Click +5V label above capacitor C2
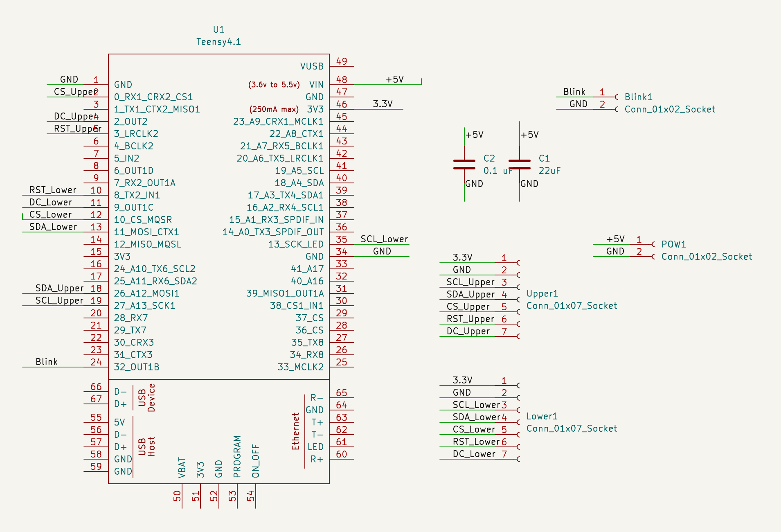 click(475, 135)
